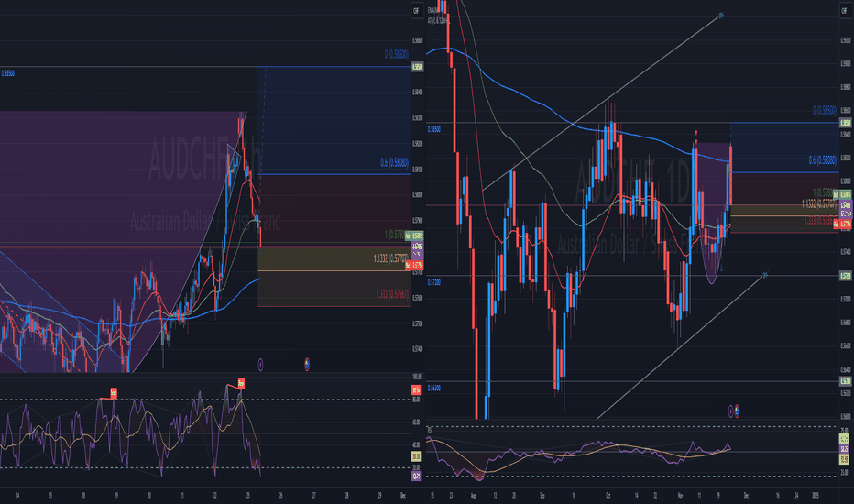854x504 pixels.
Task: Click the red last-price tag on the 1h price axis
Action: coord(414,266)
